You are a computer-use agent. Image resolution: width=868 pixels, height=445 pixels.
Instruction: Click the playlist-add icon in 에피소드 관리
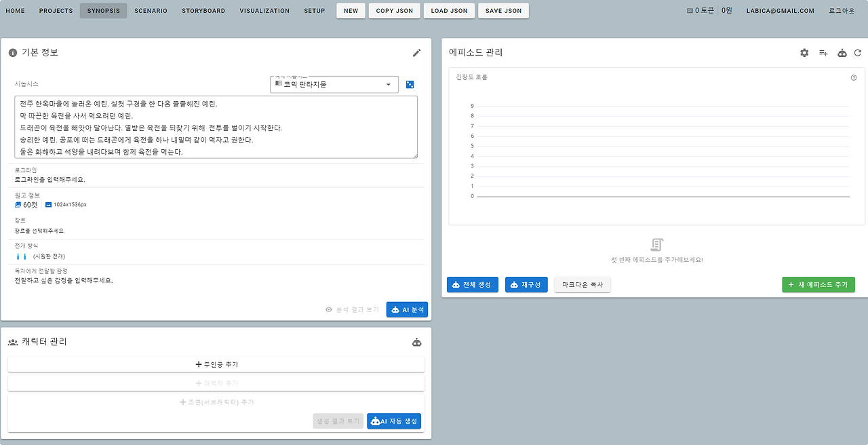click(x=823, y=53)
